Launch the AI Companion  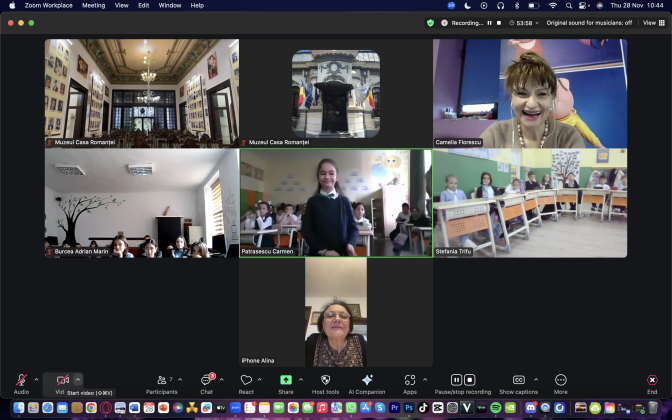coord(366,381)
